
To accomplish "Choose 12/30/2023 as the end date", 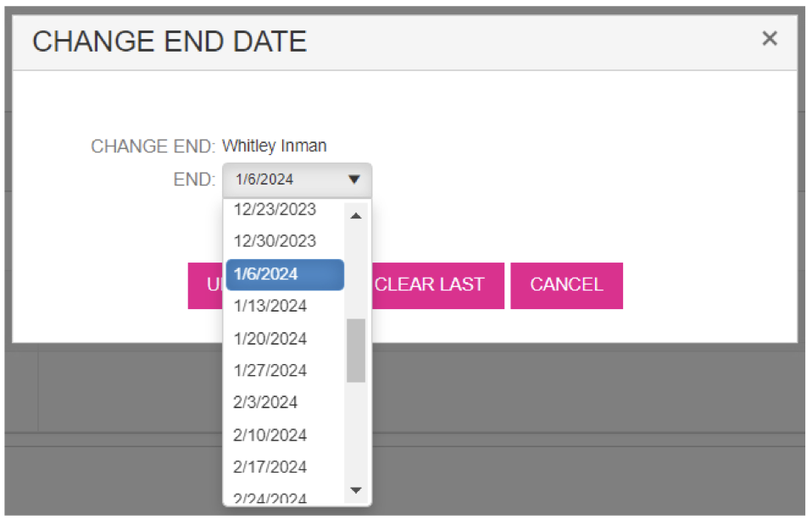I will (x=275, y=241).
